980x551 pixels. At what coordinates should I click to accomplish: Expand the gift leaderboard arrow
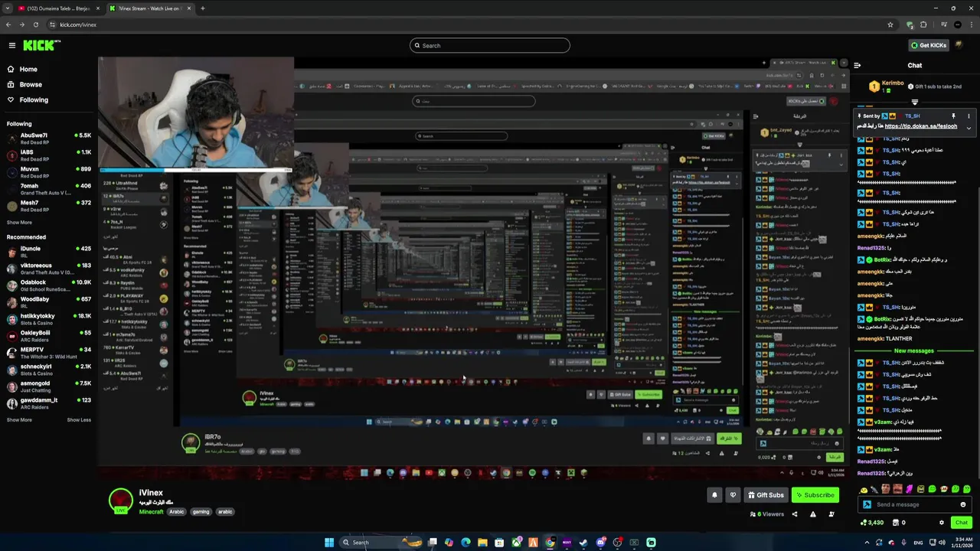[914, 102]
